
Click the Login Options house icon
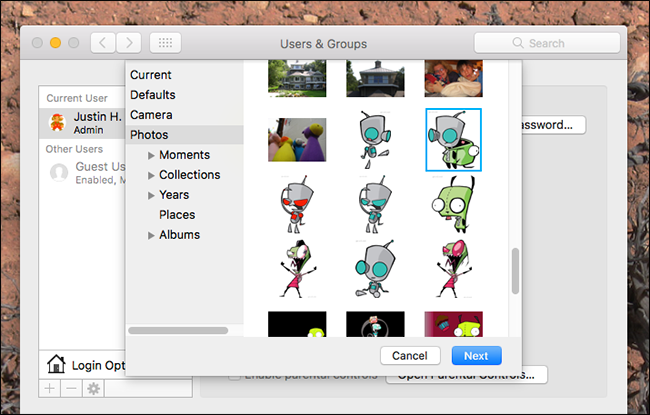56,364
